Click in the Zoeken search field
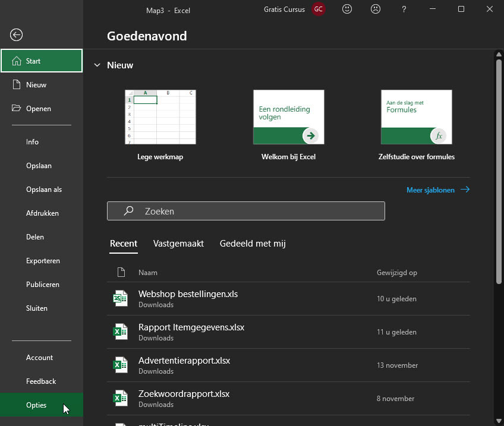 (246, 211)
